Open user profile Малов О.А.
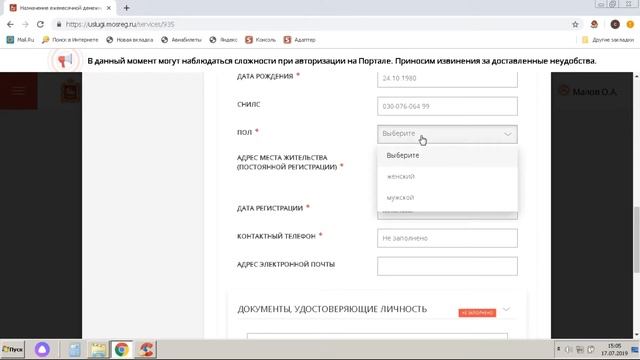 point(588,91)
